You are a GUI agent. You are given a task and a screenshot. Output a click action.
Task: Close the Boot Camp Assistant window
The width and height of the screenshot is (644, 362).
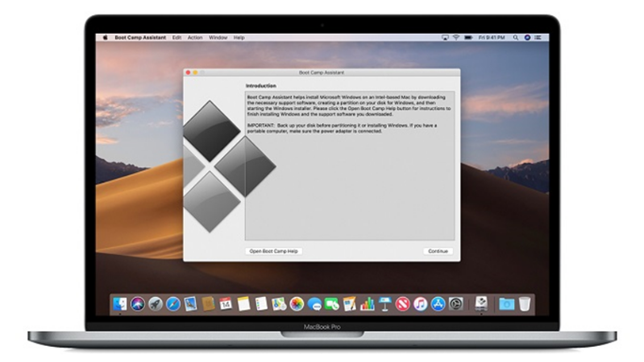tap(188, 72)
